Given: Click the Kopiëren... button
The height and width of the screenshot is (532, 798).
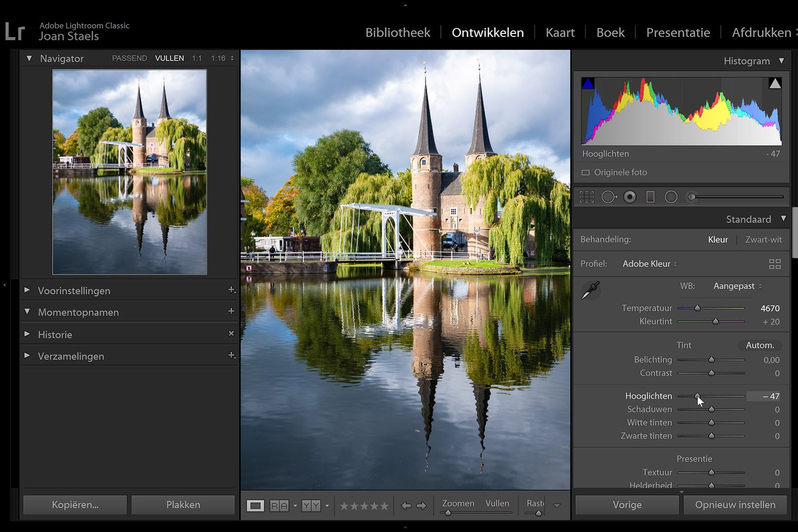Looking at the screenshot, I should pos(75,505).
